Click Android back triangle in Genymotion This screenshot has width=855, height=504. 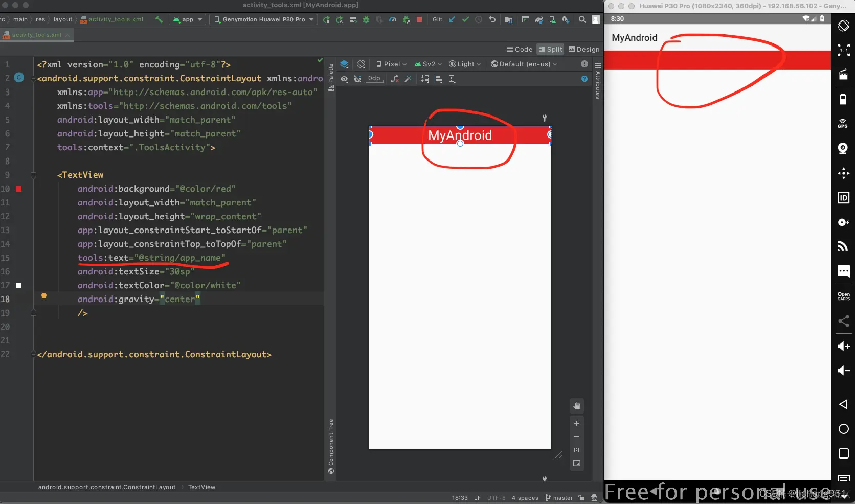tap(843, 404)
